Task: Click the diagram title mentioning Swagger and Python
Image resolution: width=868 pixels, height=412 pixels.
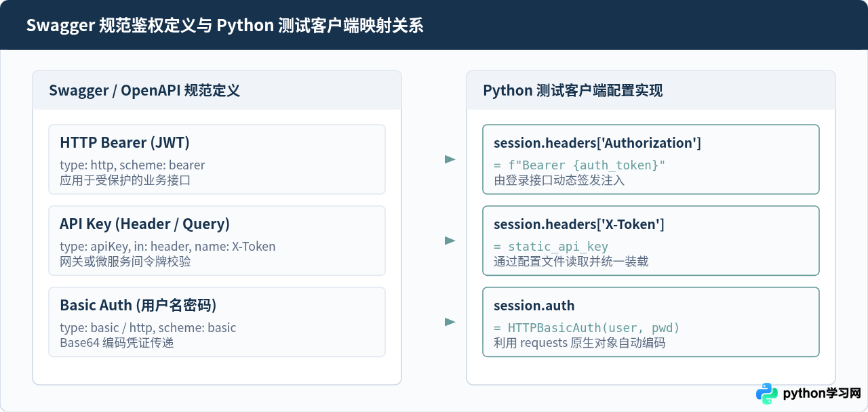Action: 224,26
